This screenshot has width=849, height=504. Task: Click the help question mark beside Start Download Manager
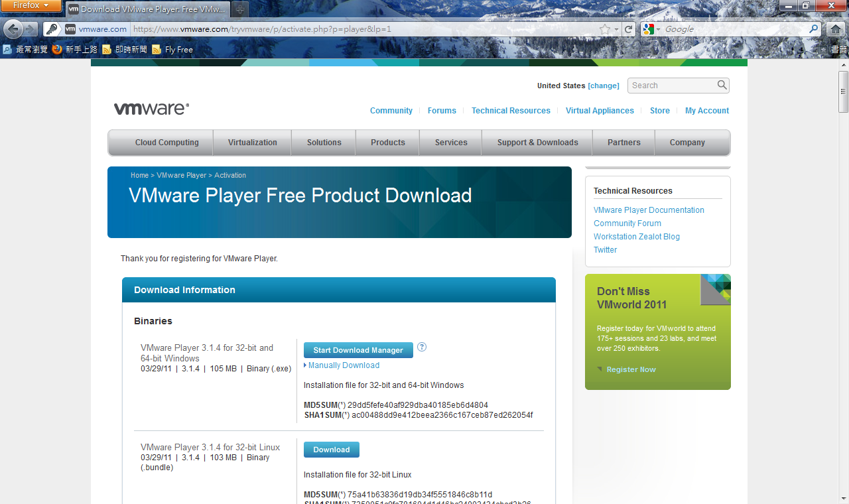pyautogui.click(x=422, y=347)
